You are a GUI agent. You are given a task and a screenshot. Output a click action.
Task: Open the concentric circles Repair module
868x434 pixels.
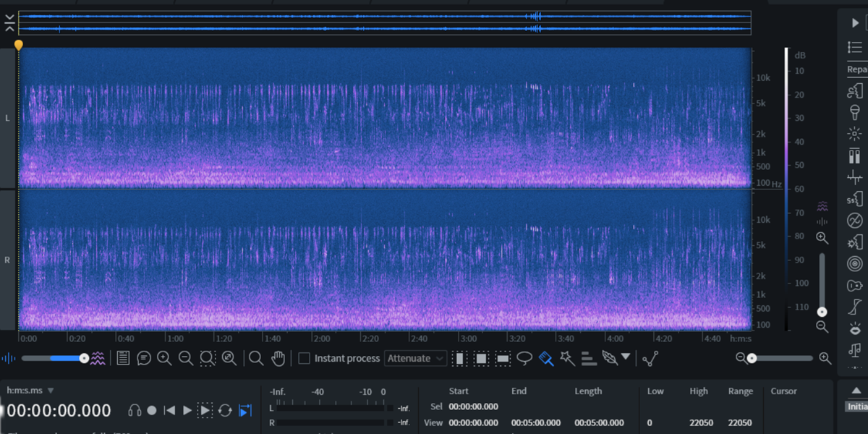[855, 264]
